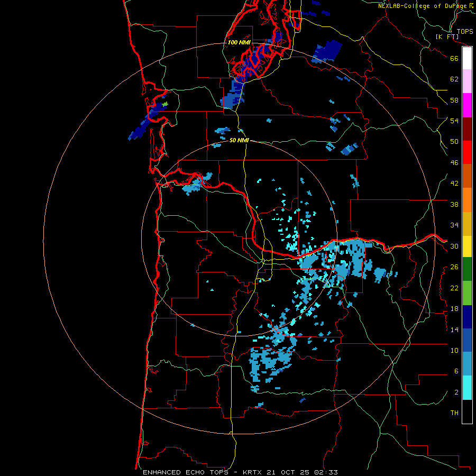
Task: Click the "02:33" timestamp
Action: pyautogui.click(x=326, y=472)
